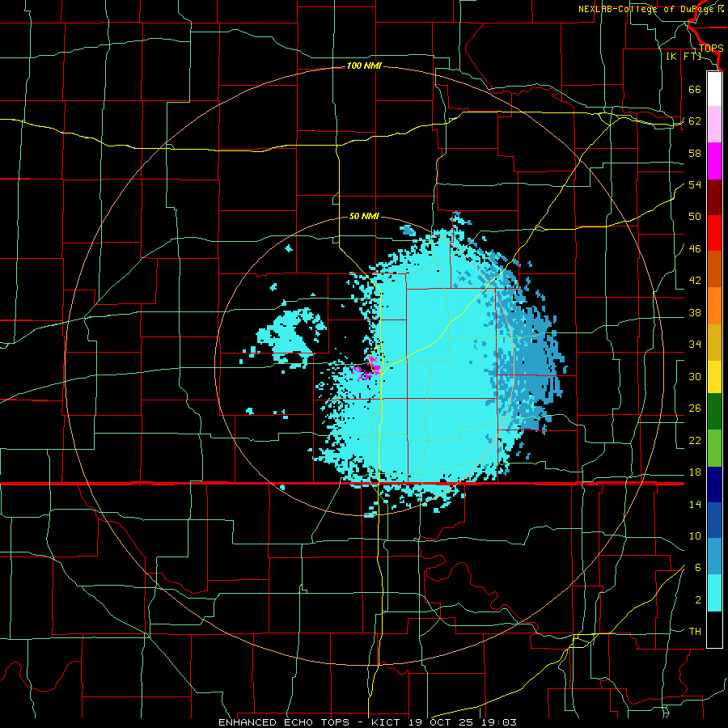The width and height of the screenshot is (728, 728).
Task: Click the '50 NMI' range ring label
Action: [x=364, y=216]
